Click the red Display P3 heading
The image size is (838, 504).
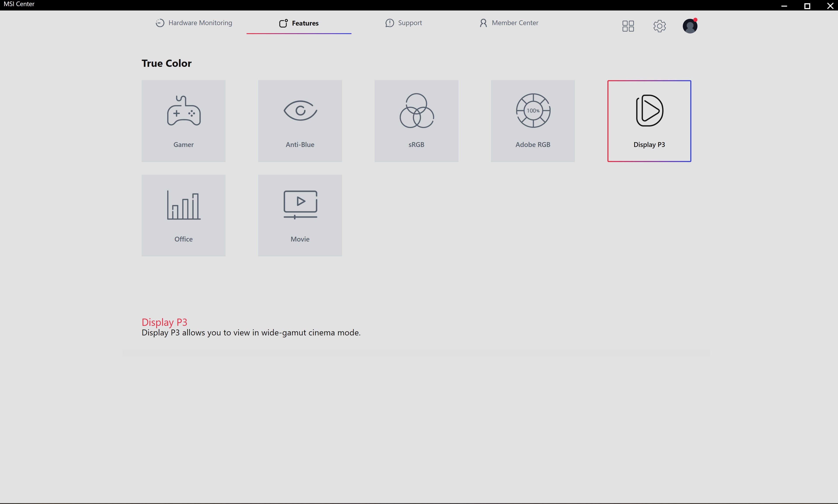pos(164,322)
